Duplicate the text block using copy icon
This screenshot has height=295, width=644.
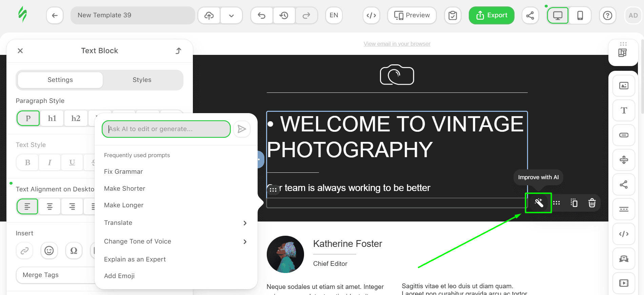(x=574, y=203)
